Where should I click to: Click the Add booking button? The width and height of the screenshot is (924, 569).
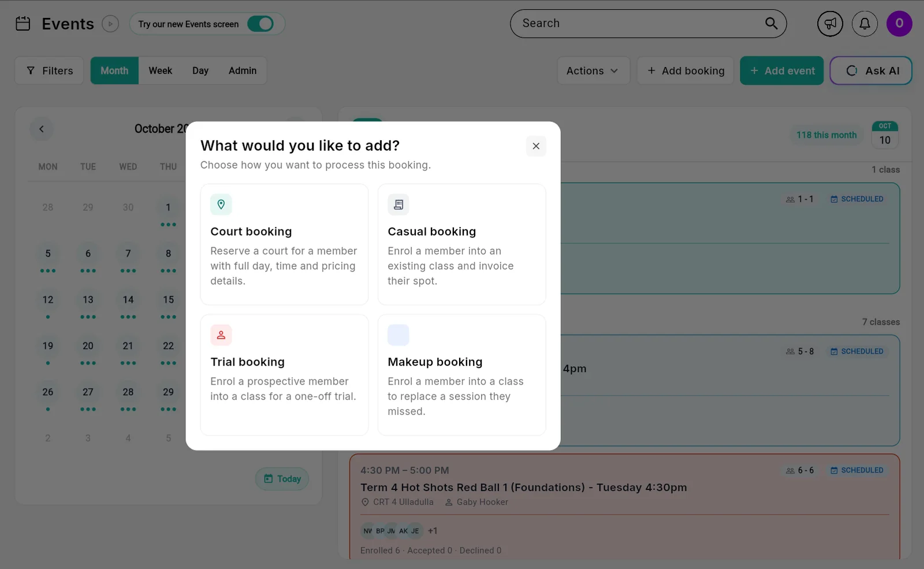click(685, 70)
